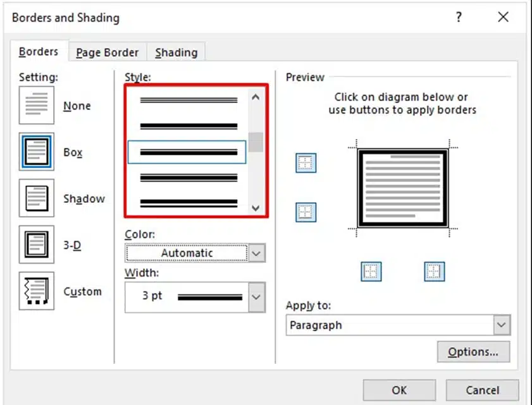The width and height of the screenshot is (532, 405).
Task: Toggle the top border button in Preview
Action: click(306, 163)
